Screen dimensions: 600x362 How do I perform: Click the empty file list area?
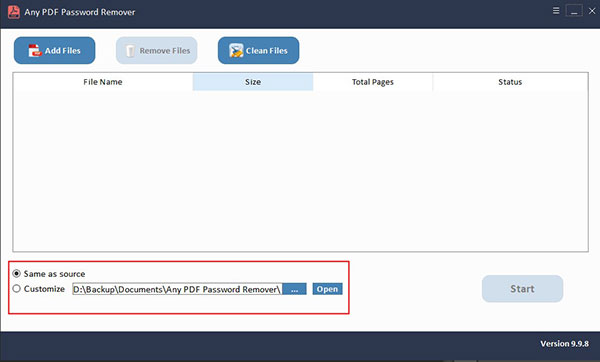(x=300, y=171)
